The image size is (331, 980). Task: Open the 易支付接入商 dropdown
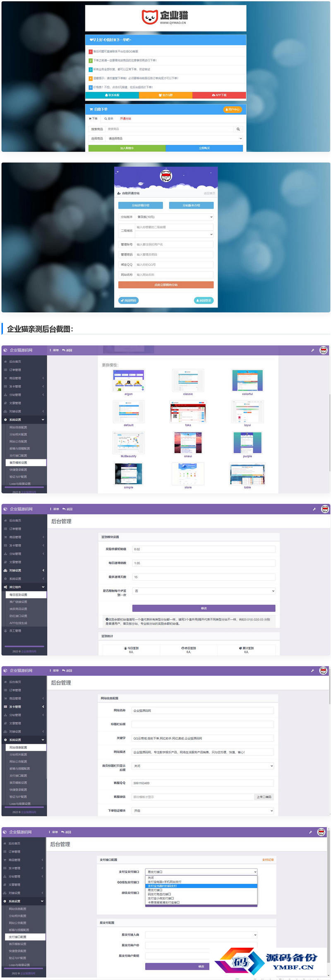coord(201,935)
